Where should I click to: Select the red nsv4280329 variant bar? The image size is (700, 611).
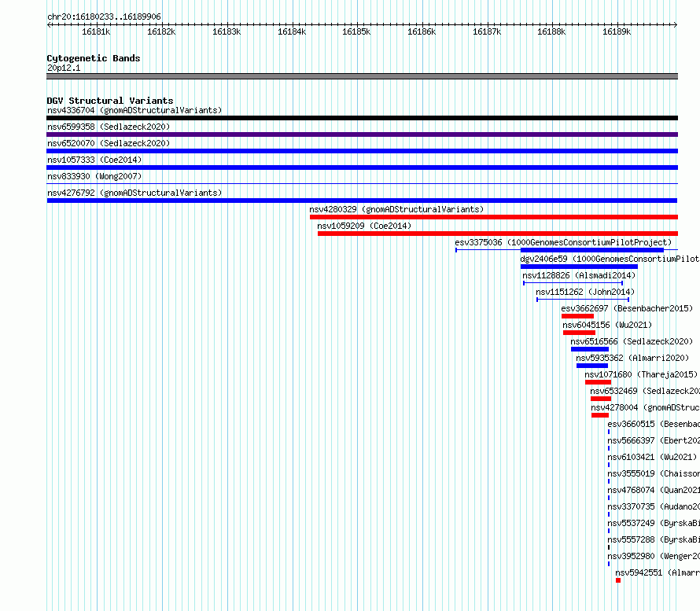494,217
